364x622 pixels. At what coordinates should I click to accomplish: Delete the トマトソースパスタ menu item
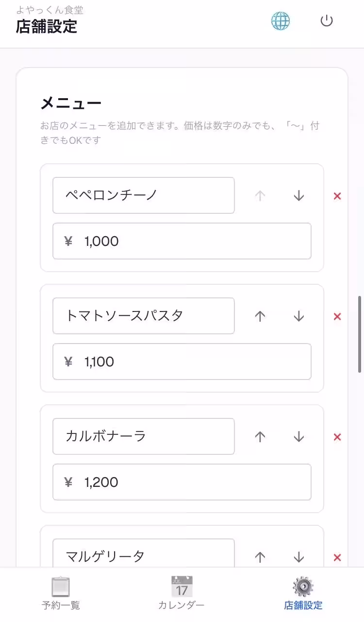click(337, 316)
